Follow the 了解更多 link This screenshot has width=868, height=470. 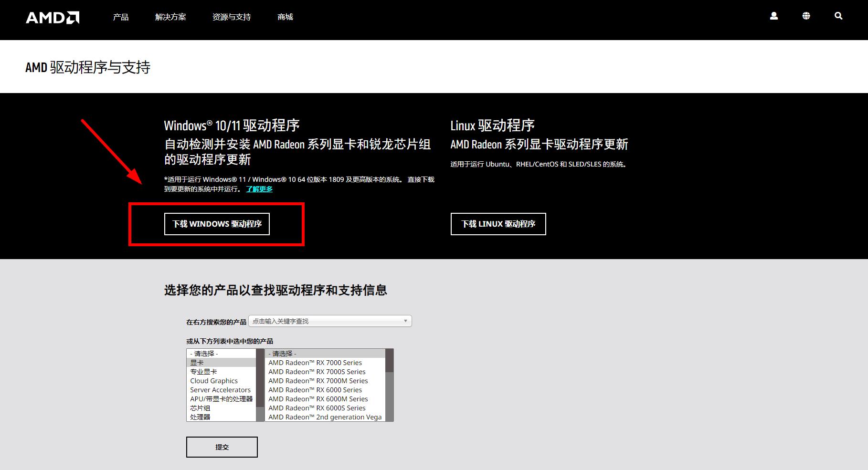pyautogui.click(x=259, y=189)
